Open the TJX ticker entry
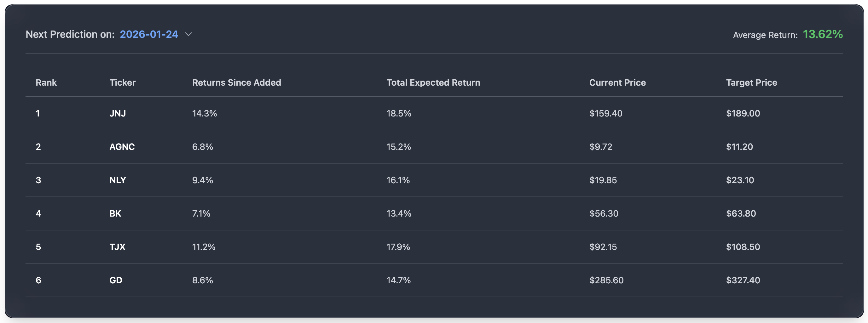The width and height of the screenshot is (868, 323). (117, 246)
